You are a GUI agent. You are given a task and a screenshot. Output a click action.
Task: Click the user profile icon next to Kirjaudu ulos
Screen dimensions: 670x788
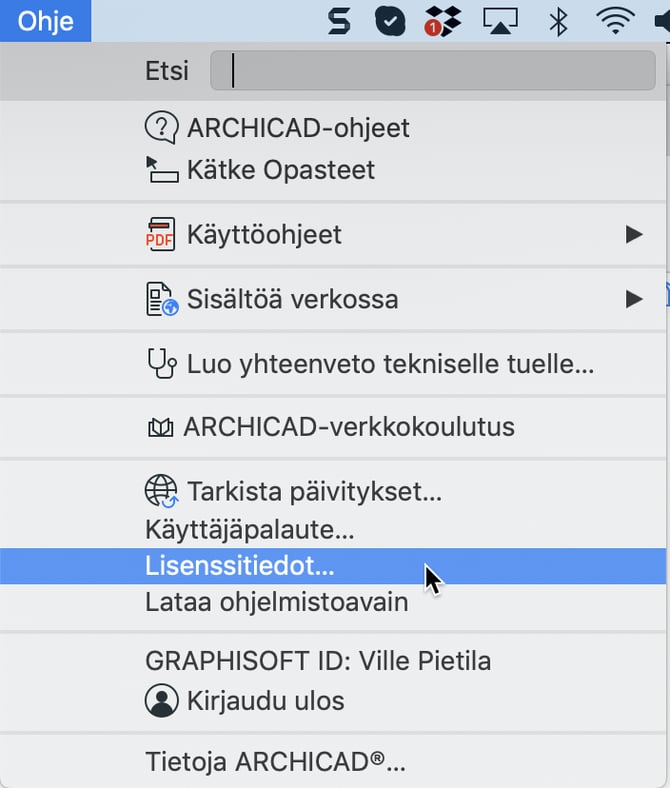(162, 700)
